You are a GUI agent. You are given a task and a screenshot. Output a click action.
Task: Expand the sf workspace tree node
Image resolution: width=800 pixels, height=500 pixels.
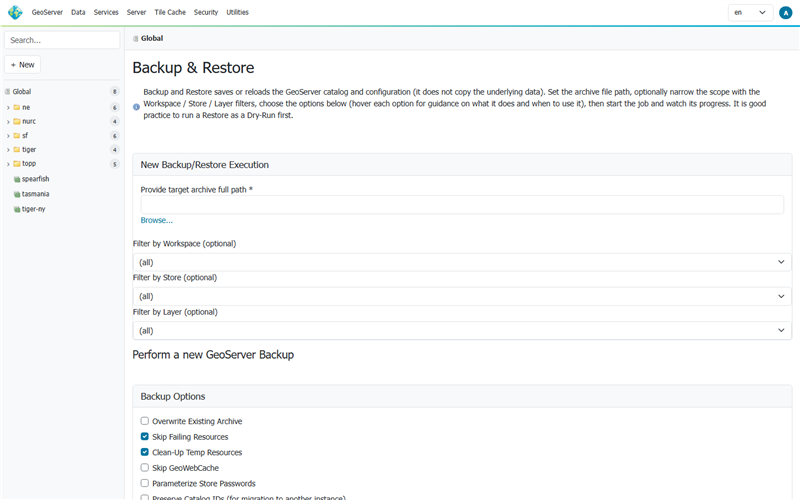8,136
